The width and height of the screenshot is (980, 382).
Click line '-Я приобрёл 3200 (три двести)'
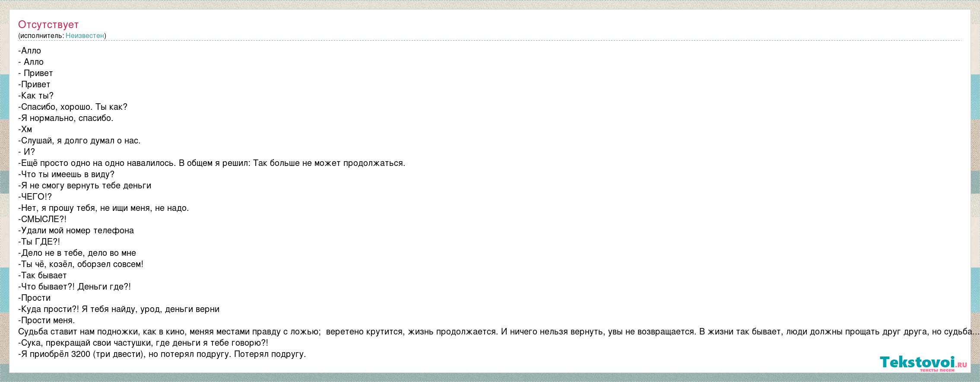click(162, 354)
